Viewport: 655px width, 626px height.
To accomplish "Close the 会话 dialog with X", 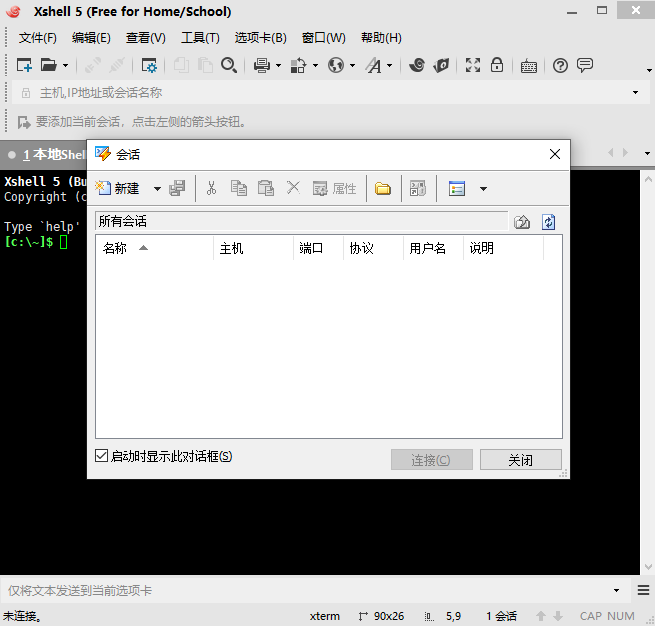I will coord(555,154).
